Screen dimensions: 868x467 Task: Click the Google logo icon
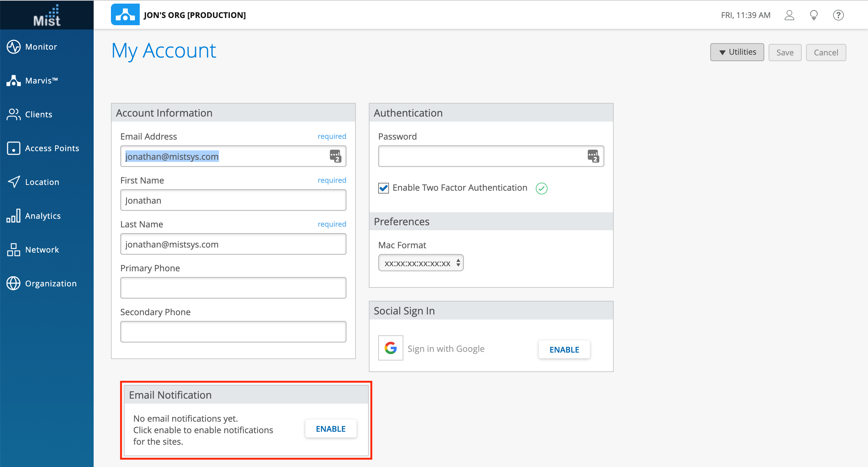390,348
